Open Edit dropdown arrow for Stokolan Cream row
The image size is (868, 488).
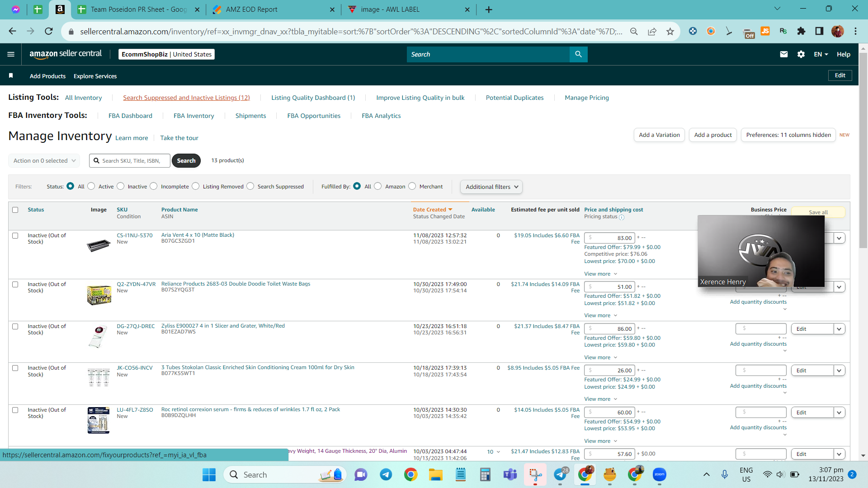[x=840, y=371]
